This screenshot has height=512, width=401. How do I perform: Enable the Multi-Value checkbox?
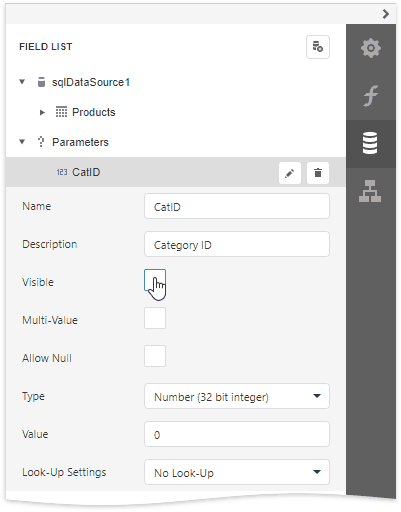pos(155,318)
